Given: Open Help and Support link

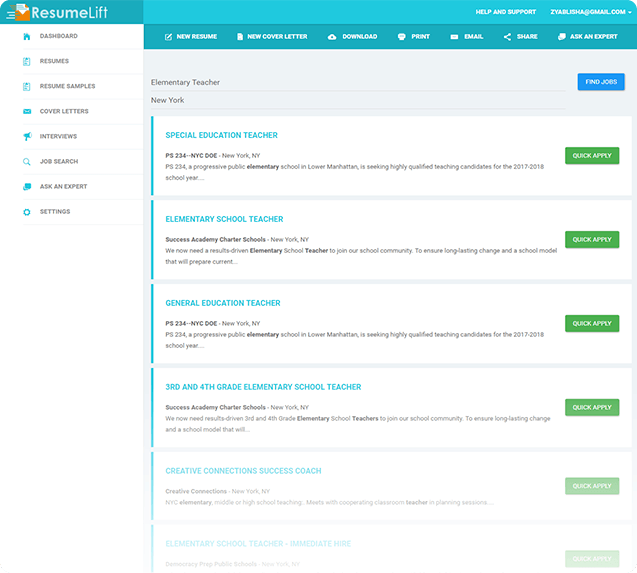Looking at the screenshot, I should [x=506, y=12].
